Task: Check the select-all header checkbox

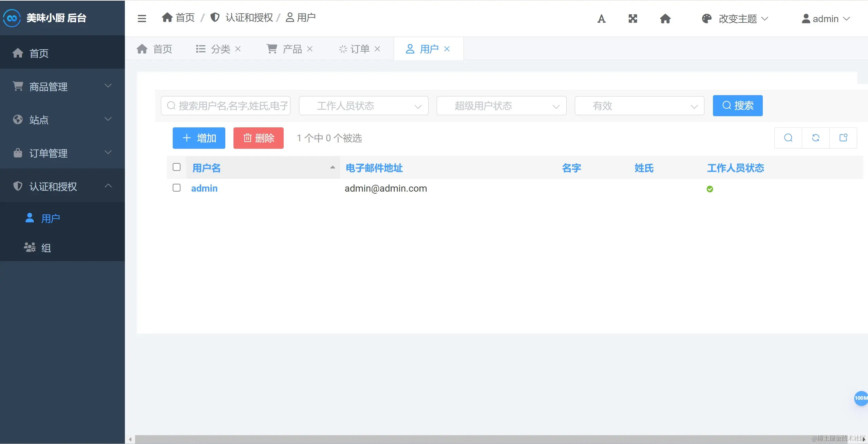Action: tap(176, 167)
